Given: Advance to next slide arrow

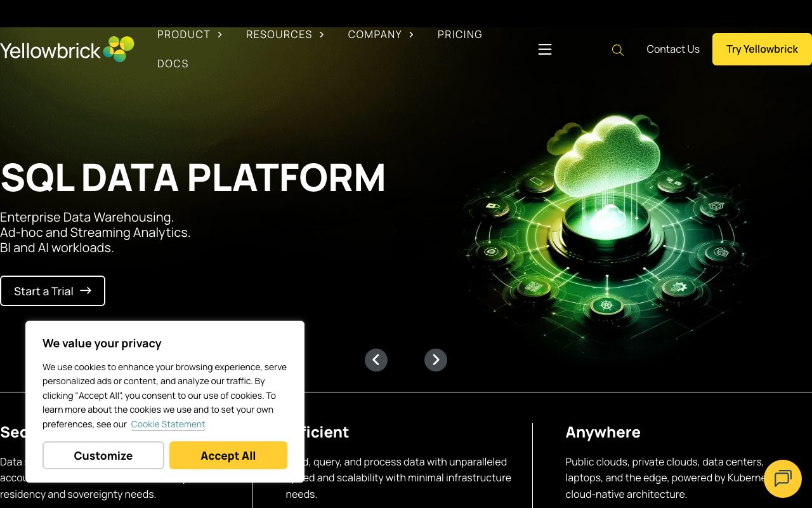Looking at the screenshot, I should pyautogui.click(x=436, y=360).
